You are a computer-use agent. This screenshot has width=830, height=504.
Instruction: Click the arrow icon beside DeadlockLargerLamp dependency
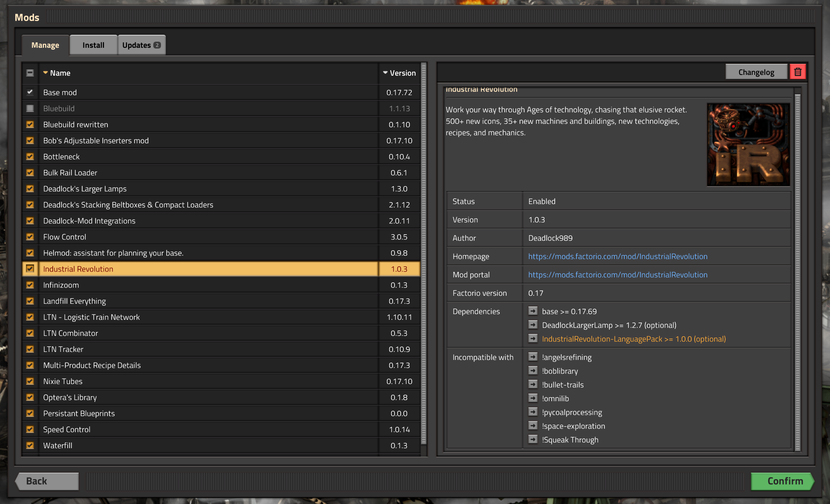[533, 325]
